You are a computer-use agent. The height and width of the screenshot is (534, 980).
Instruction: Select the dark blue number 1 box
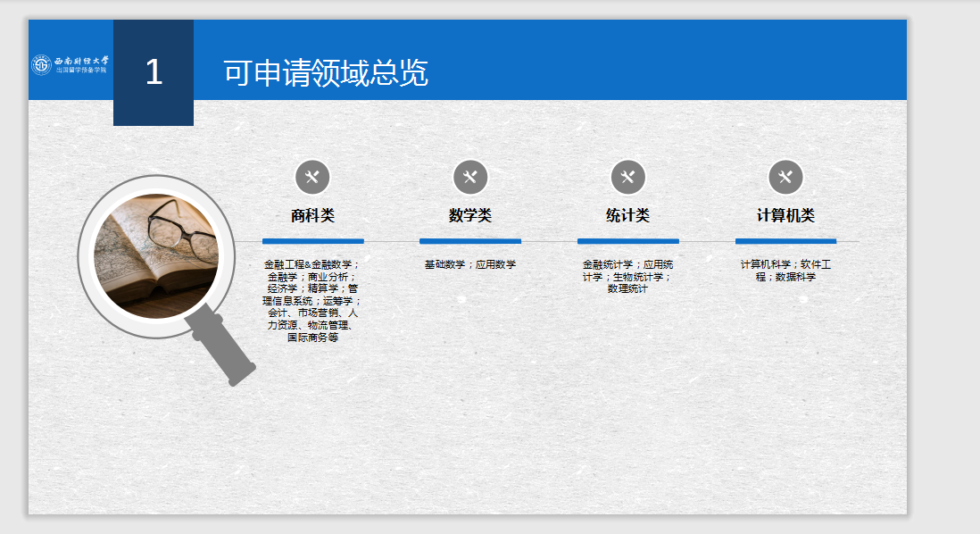click(x=154, y=73)
